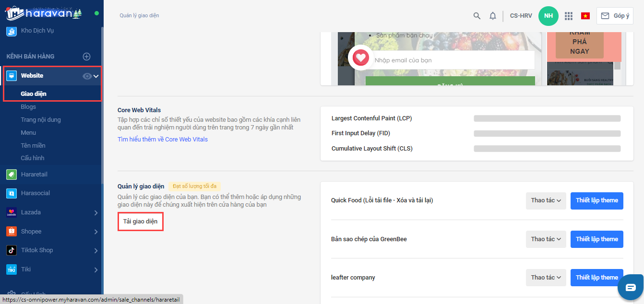The height and width of the screenshot is (304, 644).
Task: Expand the Tiktok Shop arrow
Action: coord(96,250)
